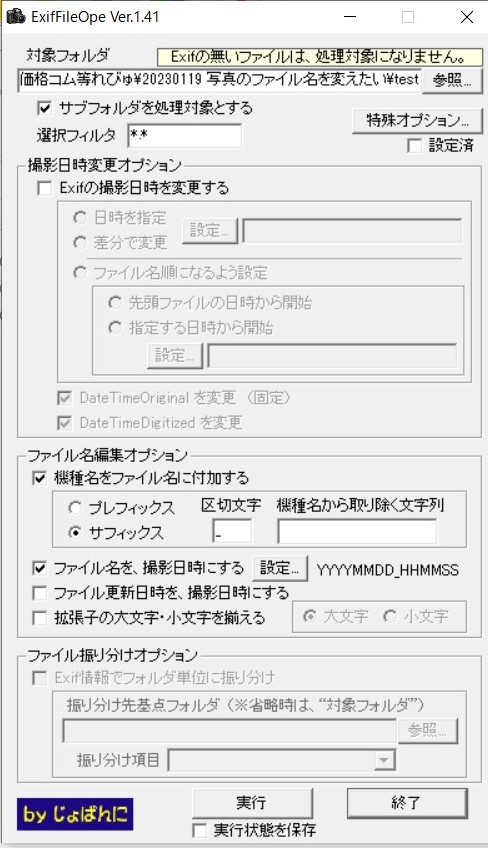This screenshot has height=848, width=488.
Task: Enable ファイル更新日時を、撮影日時にする checkbox
Action: [40, 593]
